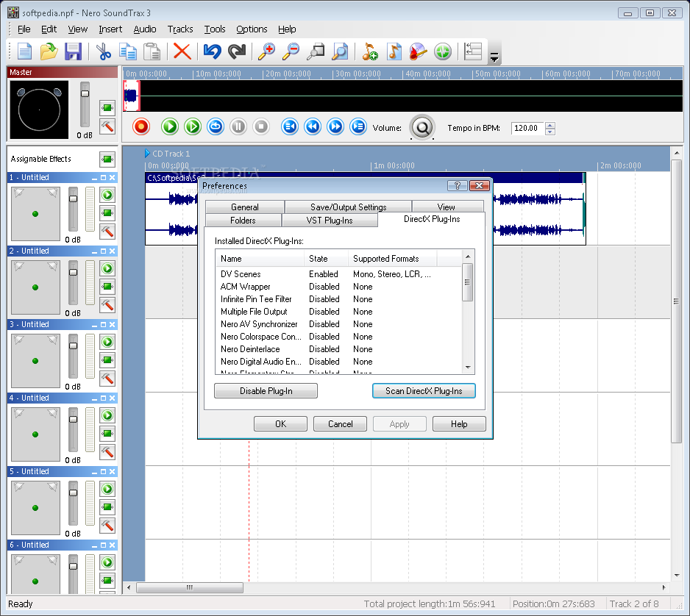This screenshot has width=690, height=616.
Task: Select the DV Scenes plug-in row
Action: tap(338, 274)
